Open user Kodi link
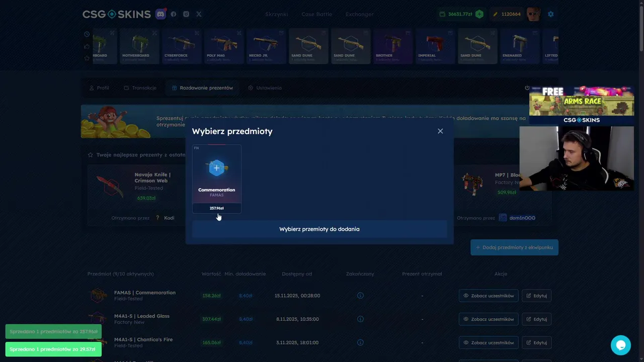 coord(169,218)
